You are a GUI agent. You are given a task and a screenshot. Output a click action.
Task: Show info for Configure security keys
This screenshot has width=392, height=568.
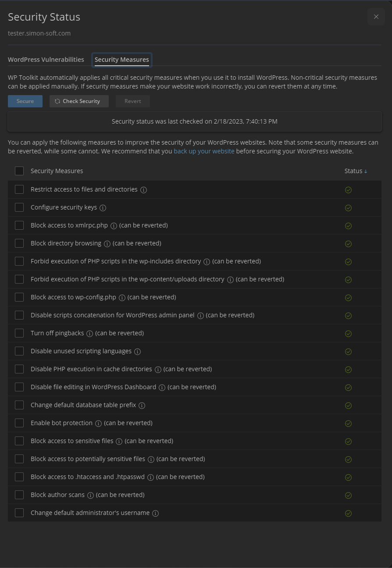(103, 208)
